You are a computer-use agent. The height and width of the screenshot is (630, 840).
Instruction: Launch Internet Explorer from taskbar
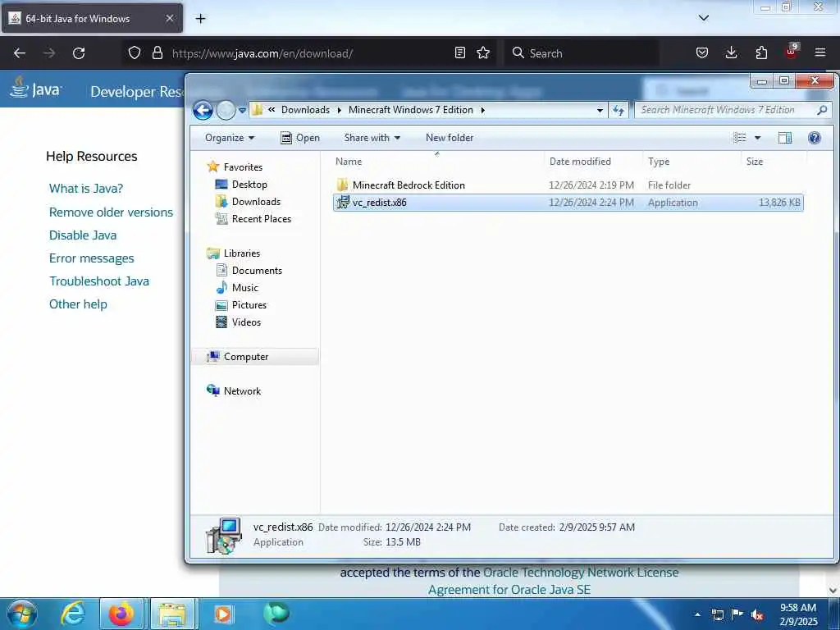(x=72, y=614)
